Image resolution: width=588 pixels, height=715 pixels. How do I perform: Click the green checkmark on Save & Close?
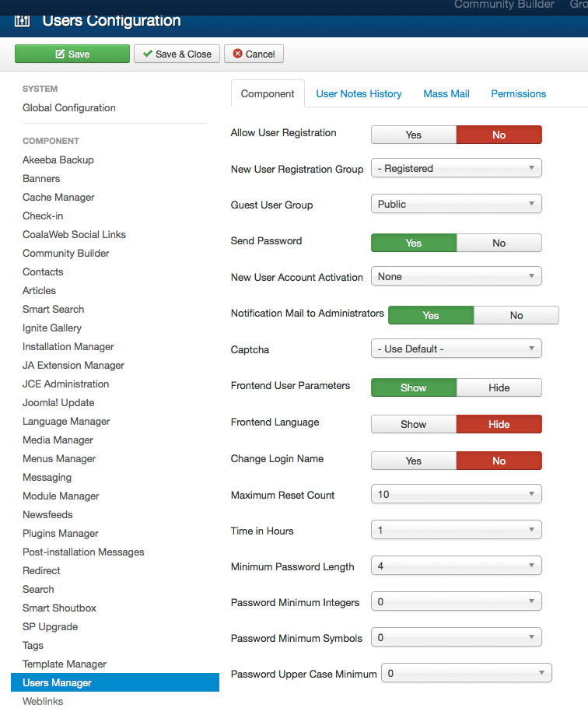click(147, 54)
